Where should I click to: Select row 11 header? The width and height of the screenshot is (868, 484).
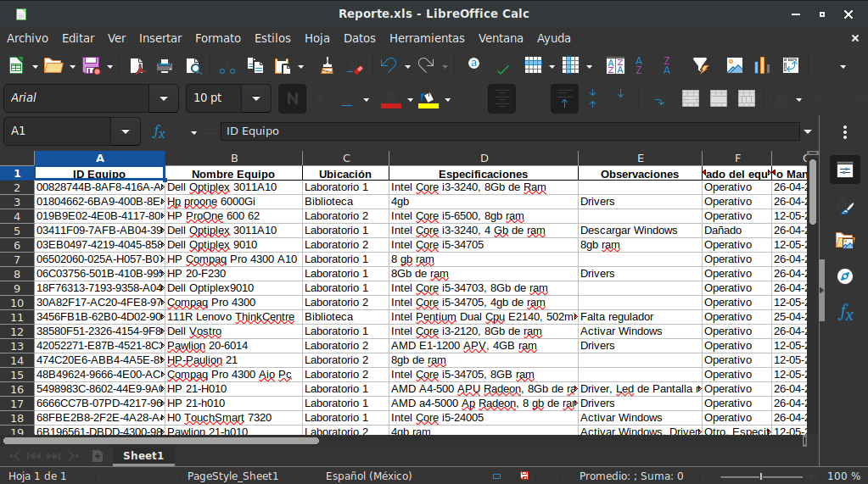tap(17, 318)
